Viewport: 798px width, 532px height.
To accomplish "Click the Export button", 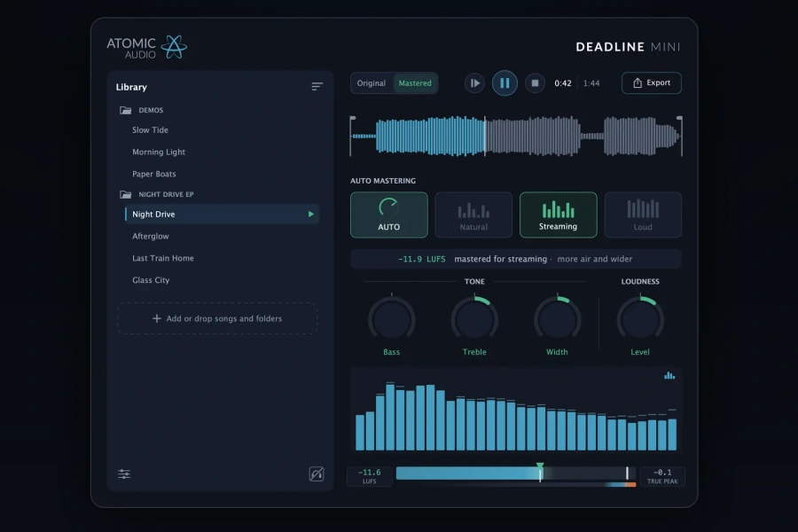I will pyautogui.click(x=652, y=83).
